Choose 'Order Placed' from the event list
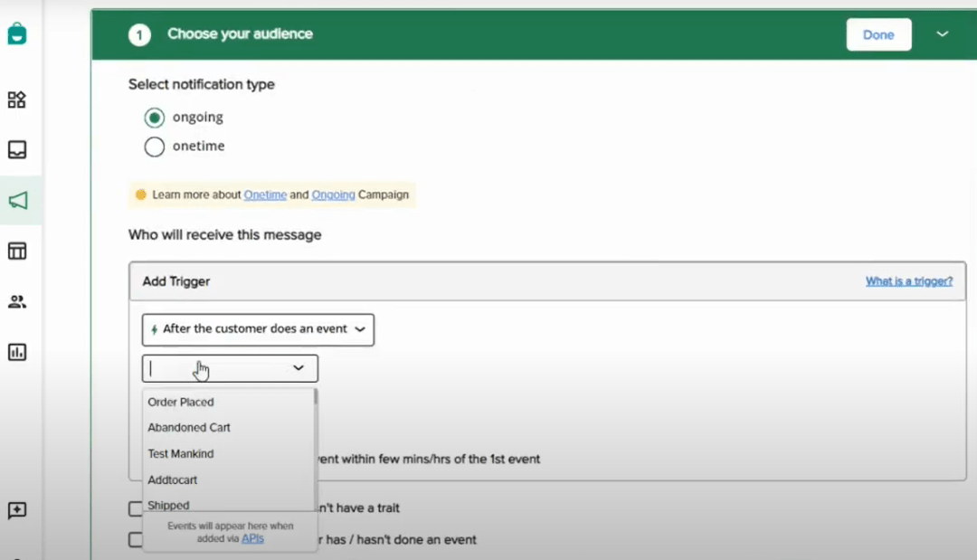Image resolution: width=977 pixels, height=560 pixels. point(180,402)
